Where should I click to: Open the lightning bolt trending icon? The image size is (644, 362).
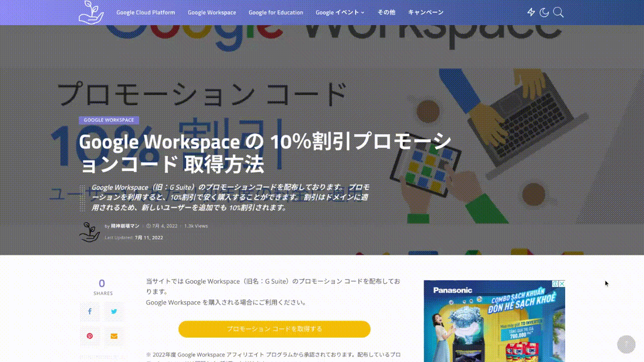click(531, 12)
